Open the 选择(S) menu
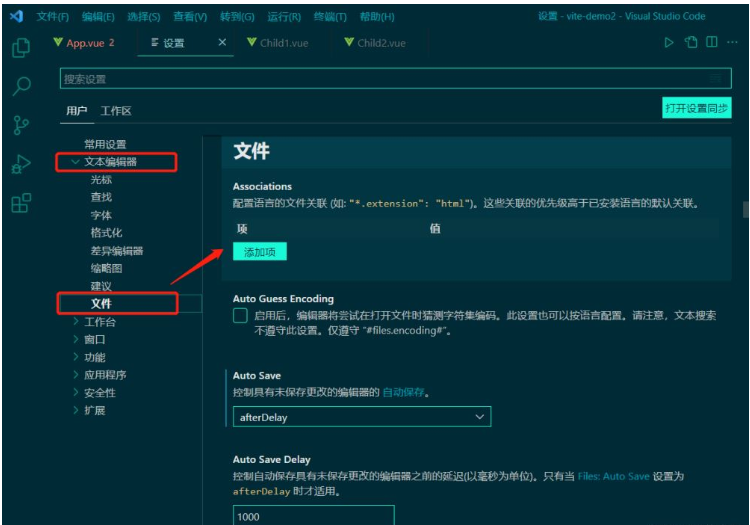Screen dimensions: 750x525 pyautogui.click(x=143, y=17)
